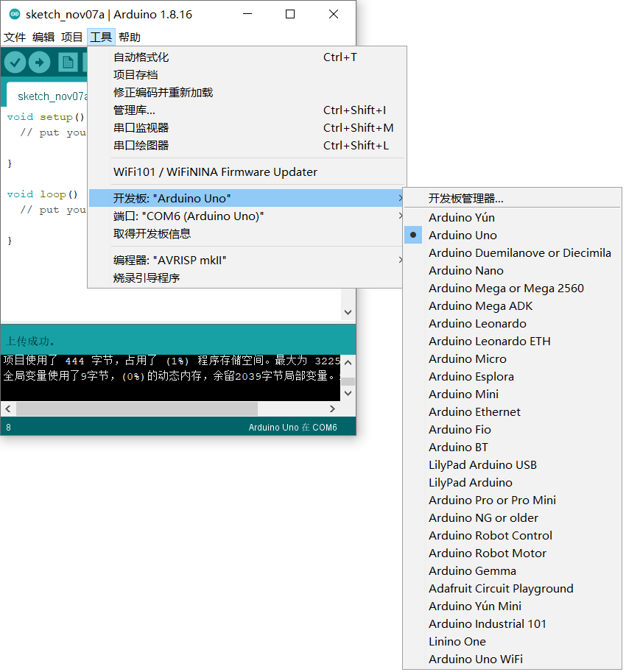Click editor scrollbar down arrow
Viewport: 626px width, 672px height.
click(x=348, y=312)
